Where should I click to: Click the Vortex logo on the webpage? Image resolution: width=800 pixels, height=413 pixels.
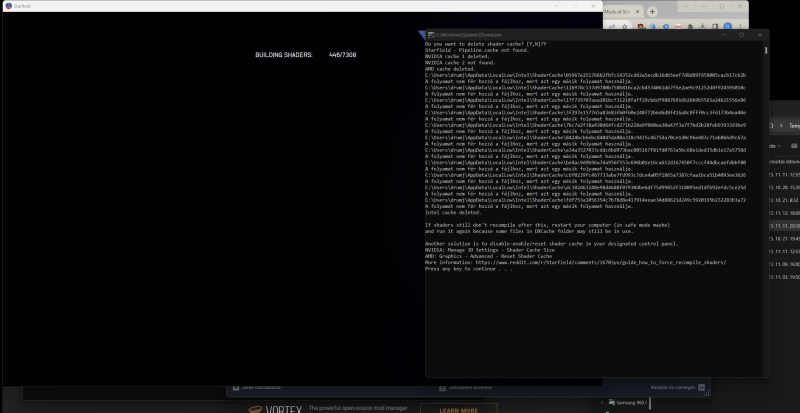pos(276,409)
